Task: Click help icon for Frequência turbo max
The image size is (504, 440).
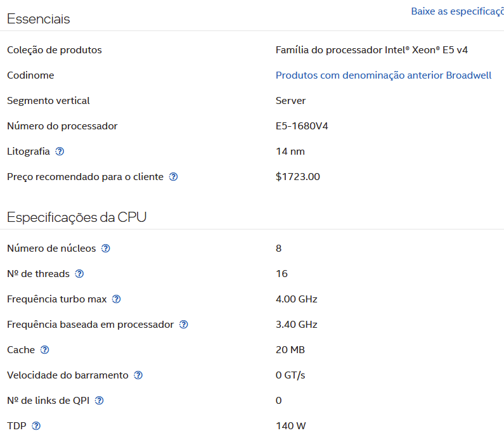Action: (117, 299)
